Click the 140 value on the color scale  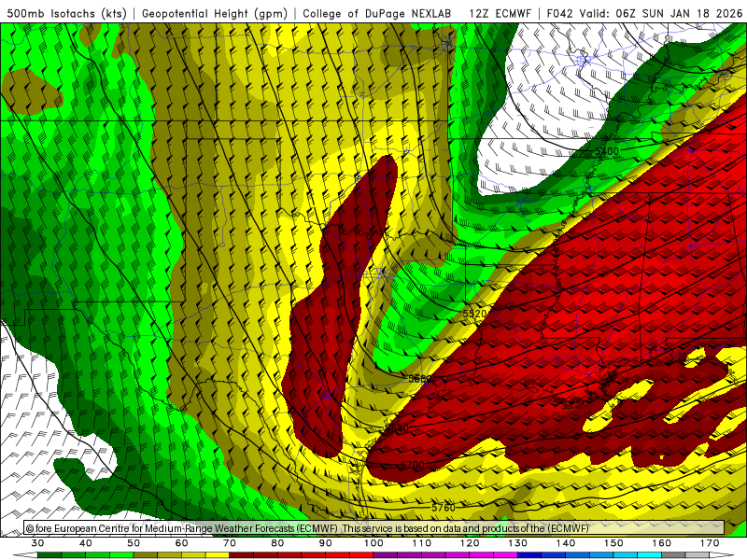click(x=566, y=543)
